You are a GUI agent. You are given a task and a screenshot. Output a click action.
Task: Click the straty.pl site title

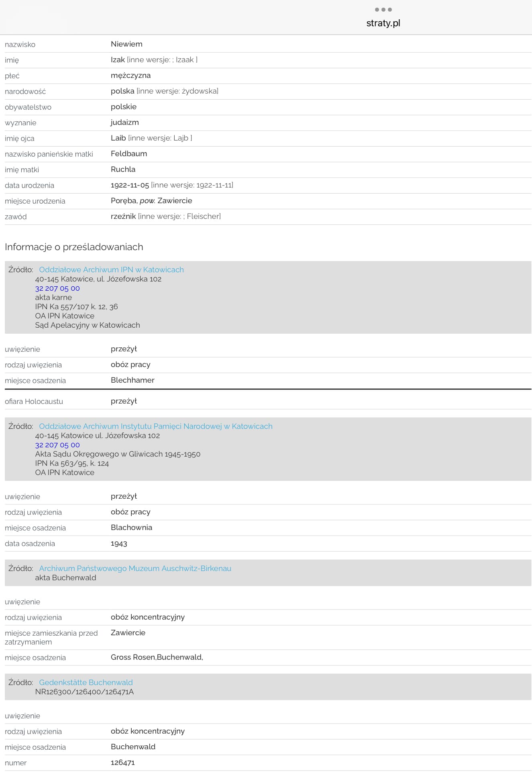(x=383, y=23)
